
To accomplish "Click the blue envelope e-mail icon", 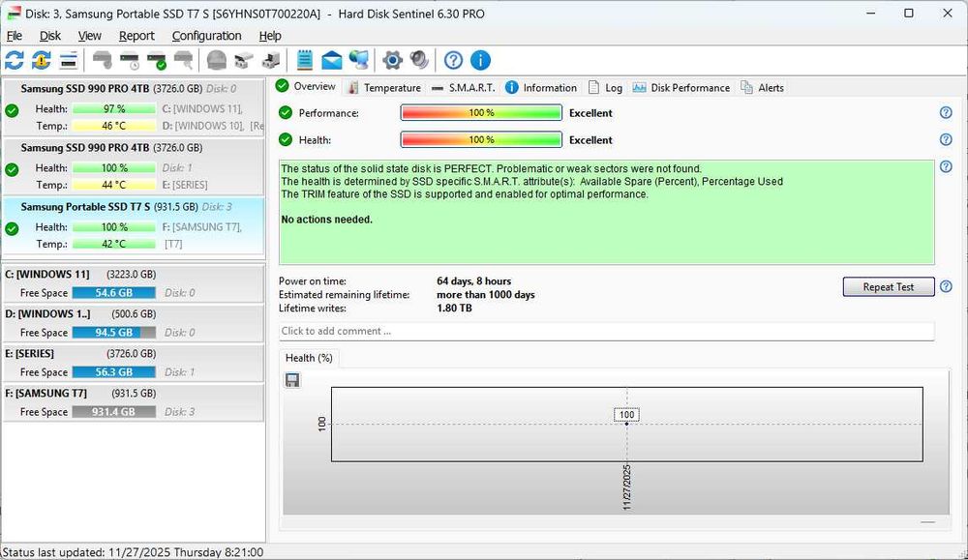I will coord(331,60).
